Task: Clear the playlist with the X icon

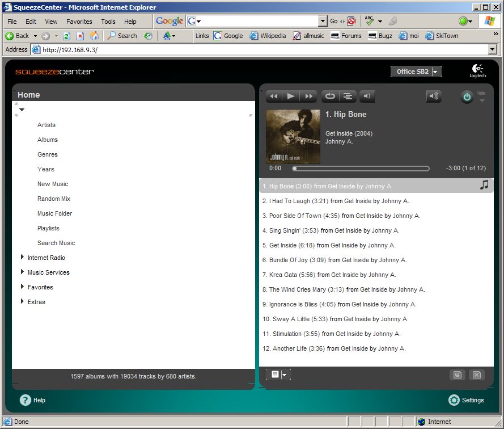Action: (476, 375)
